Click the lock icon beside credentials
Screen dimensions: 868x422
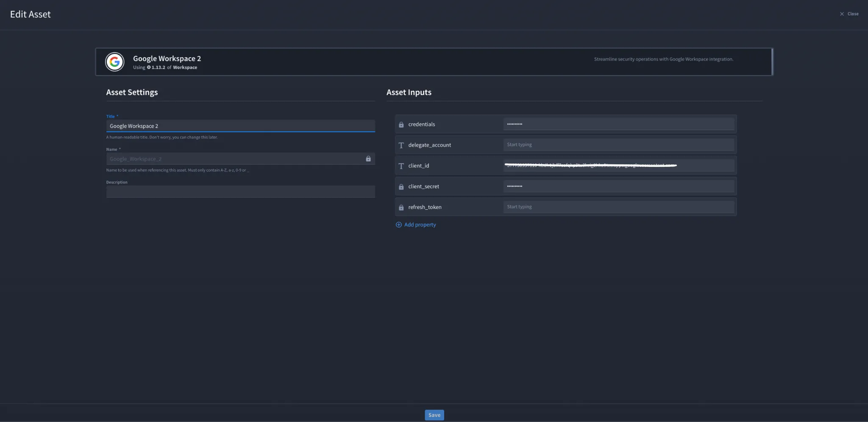tap(401, 125)
